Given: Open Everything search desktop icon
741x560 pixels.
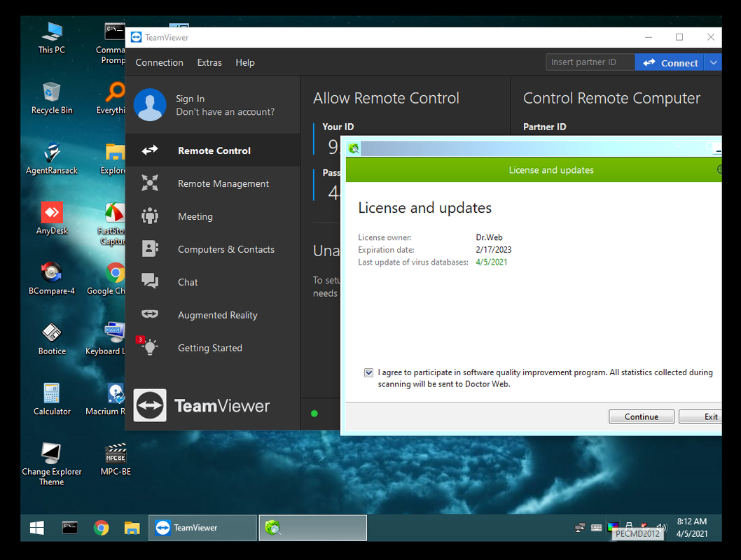Looking at the screenshot, I should pos(113,98).
